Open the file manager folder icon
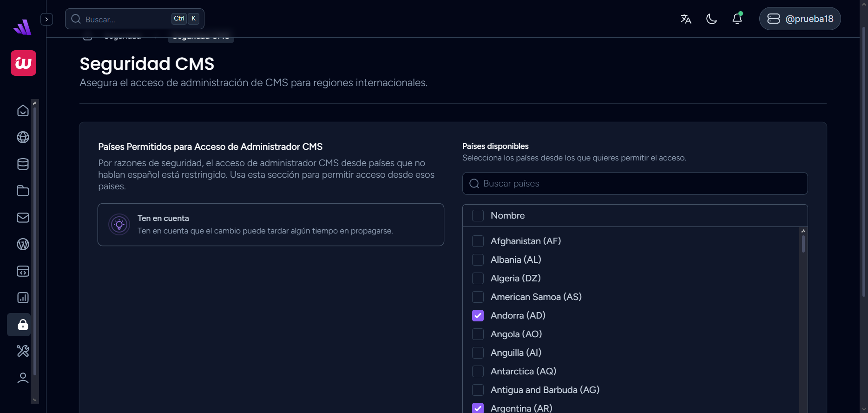 tap(23, 191)
